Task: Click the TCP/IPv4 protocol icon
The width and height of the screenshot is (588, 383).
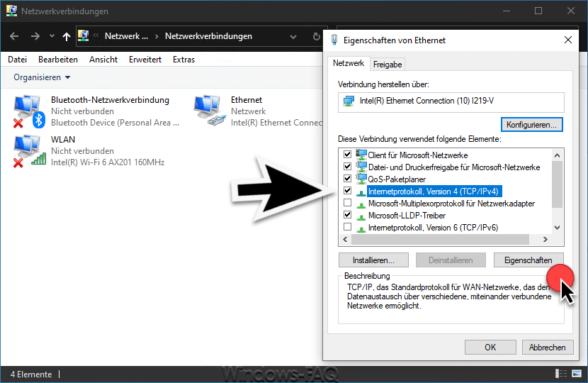Action: tap(361, 193)
